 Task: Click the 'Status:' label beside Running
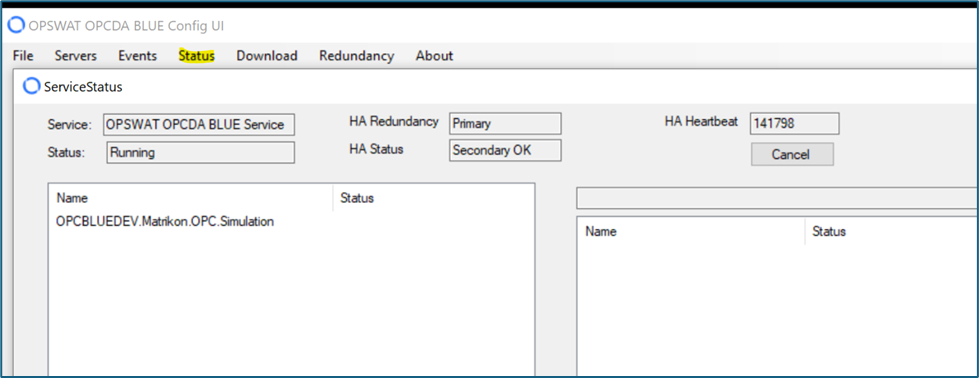tap(66, 153)
